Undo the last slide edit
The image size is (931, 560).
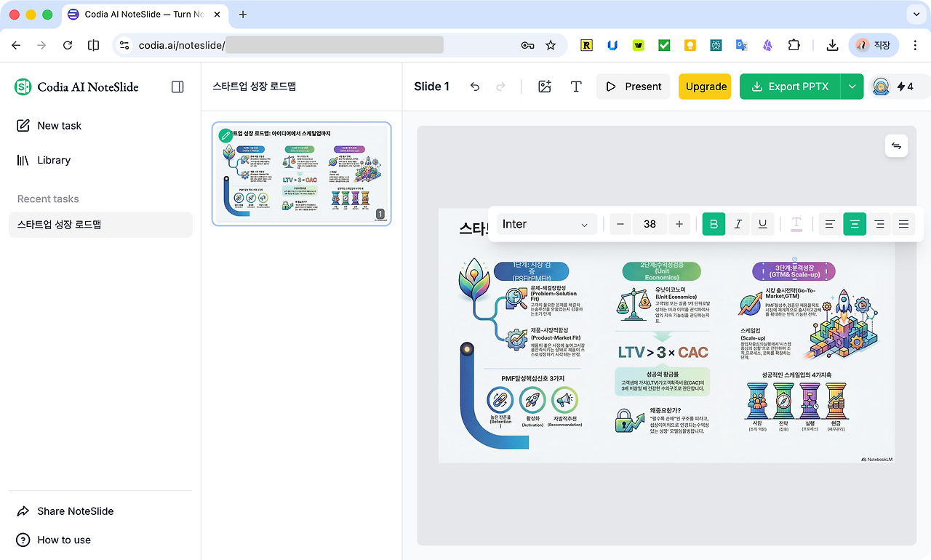475,87
